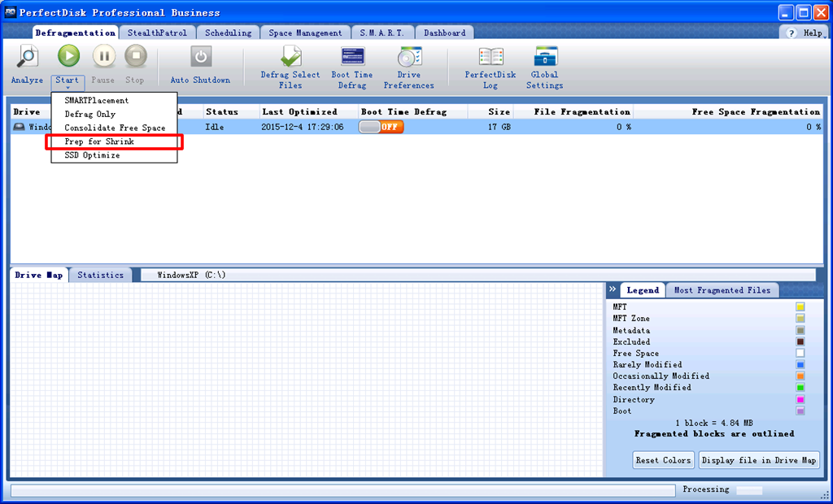Viewport: 833px width, 504px height.
Task: Click the 17 GB size cell
Action: 499,128
